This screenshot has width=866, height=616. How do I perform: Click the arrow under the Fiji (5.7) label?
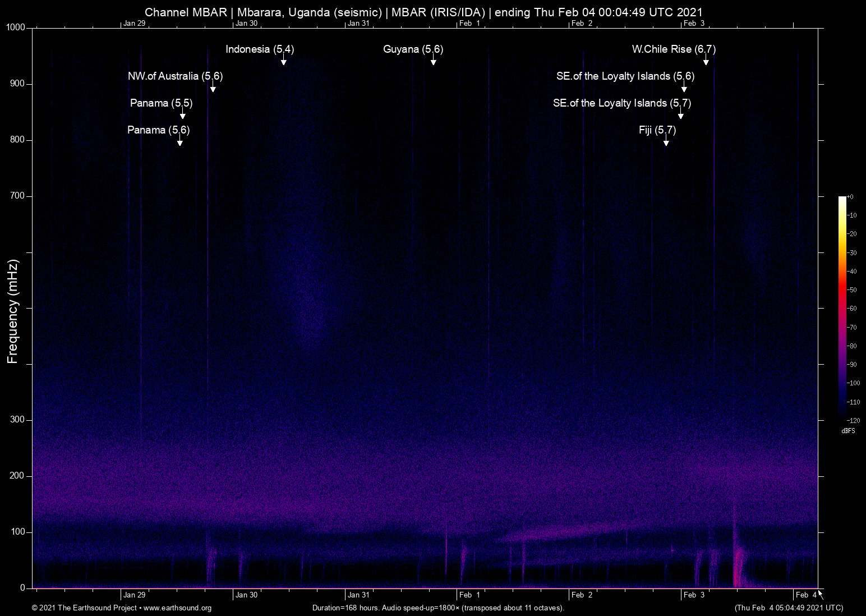[x=666, y=142]
